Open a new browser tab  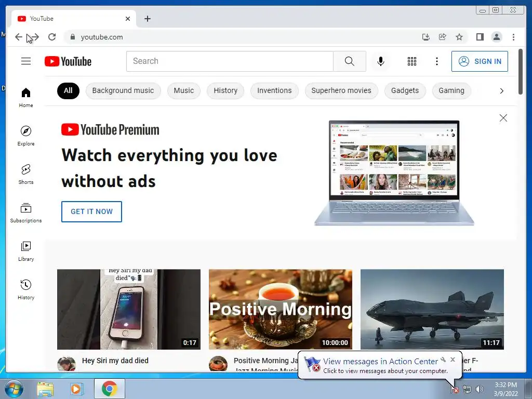pos(147,19)
